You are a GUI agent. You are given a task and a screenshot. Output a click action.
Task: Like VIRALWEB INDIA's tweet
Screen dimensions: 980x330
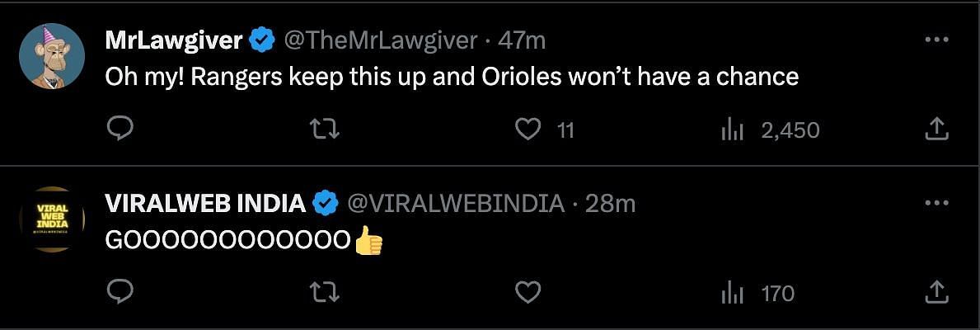tap(528, 292)
